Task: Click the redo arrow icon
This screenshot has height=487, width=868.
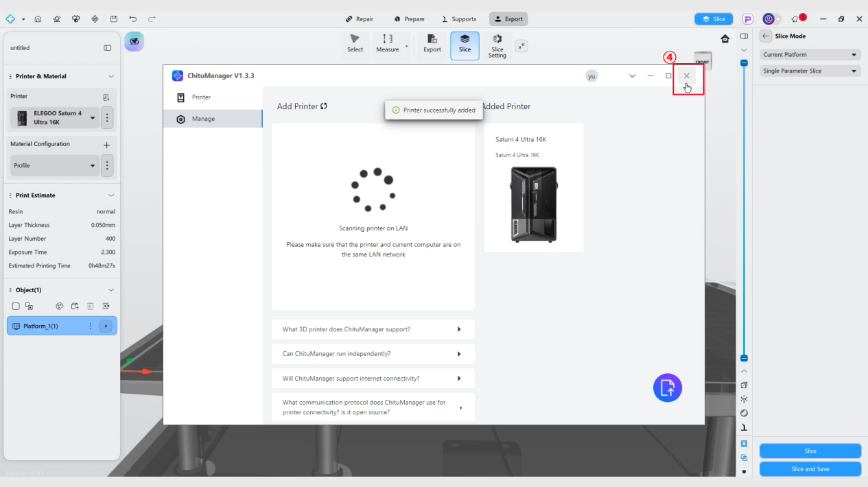Action: (150, 19)
